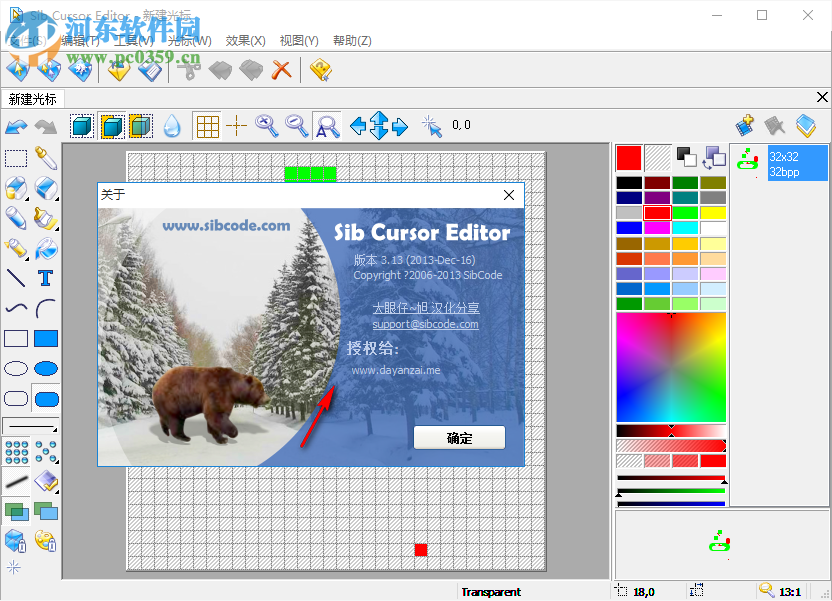Pick the Fill bucket tool
This screenshot has width=832, height=601.
[45, 249]
